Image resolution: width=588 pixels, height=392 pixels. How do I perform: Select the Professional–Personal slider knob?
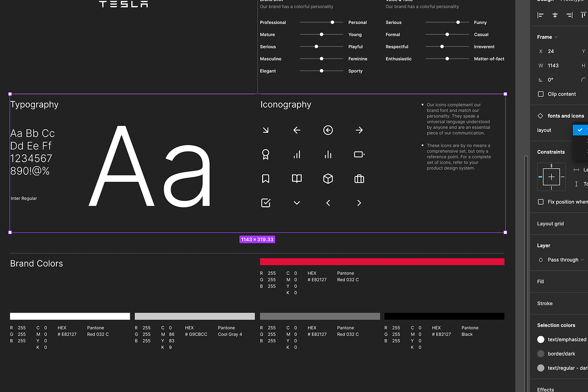pyautogui.click(x=332, y=23)
